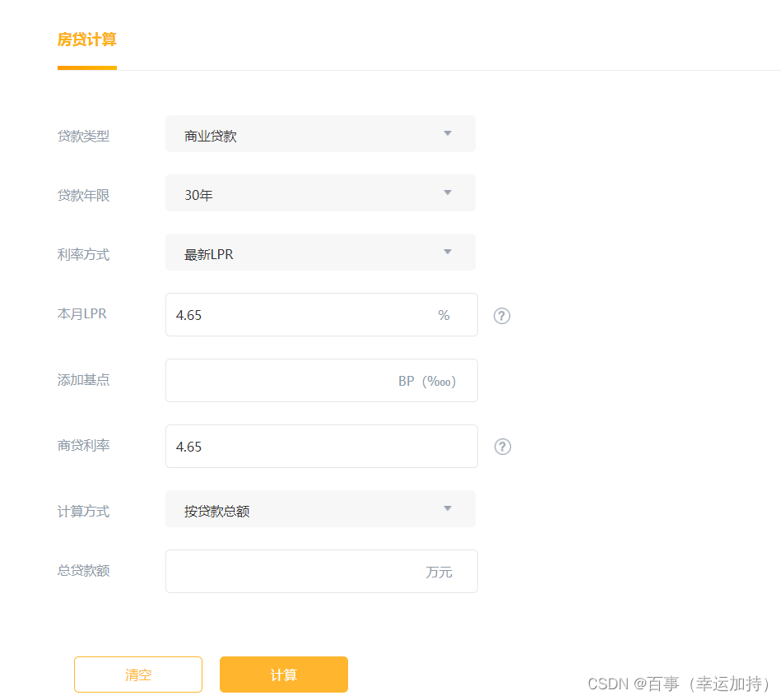Click the 本月LPR label
The image size is (781, 700).
point(81,313)
